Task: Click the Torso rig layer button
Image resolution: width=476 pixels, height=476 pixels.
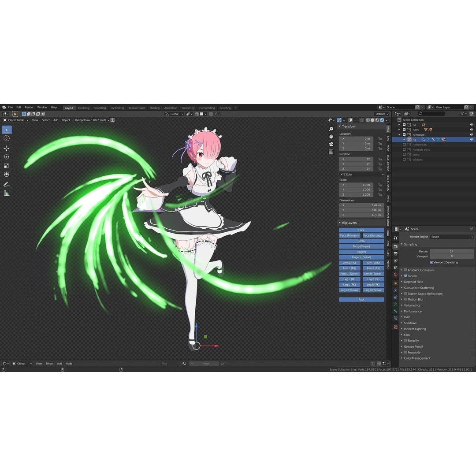Action: click(361, 241)
